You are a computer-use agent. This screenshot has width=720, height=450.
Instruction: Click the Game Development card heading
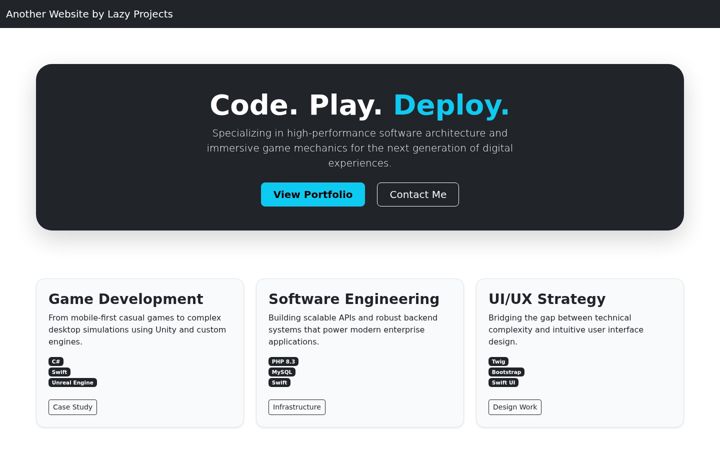pyautogui.click(x=126, y=299)
